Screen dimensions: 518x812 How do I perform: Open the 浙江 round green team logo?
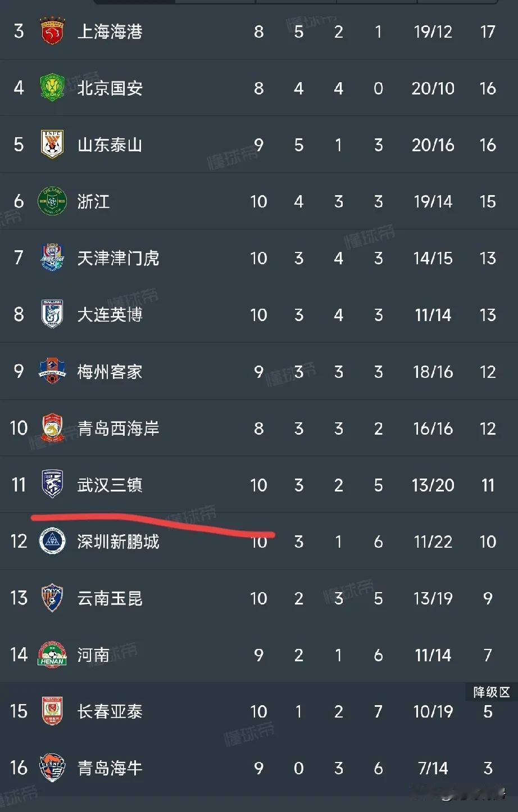(52, 201)
